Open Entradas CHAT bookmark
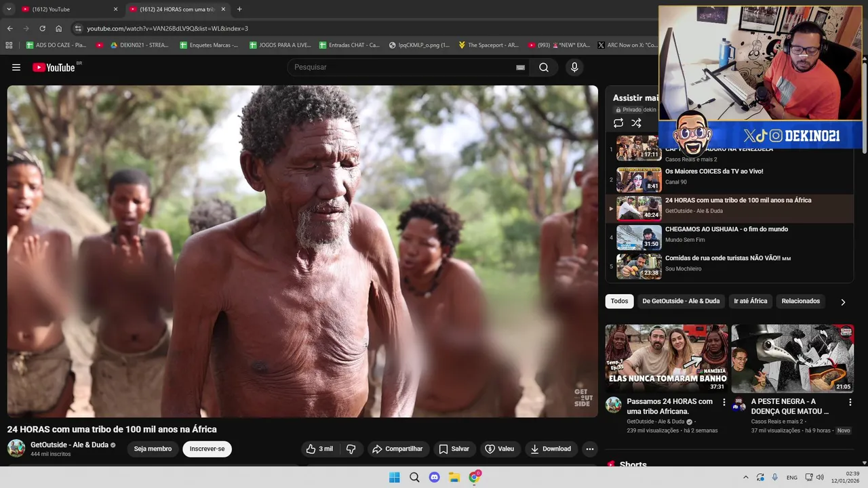 coord(349,45)
